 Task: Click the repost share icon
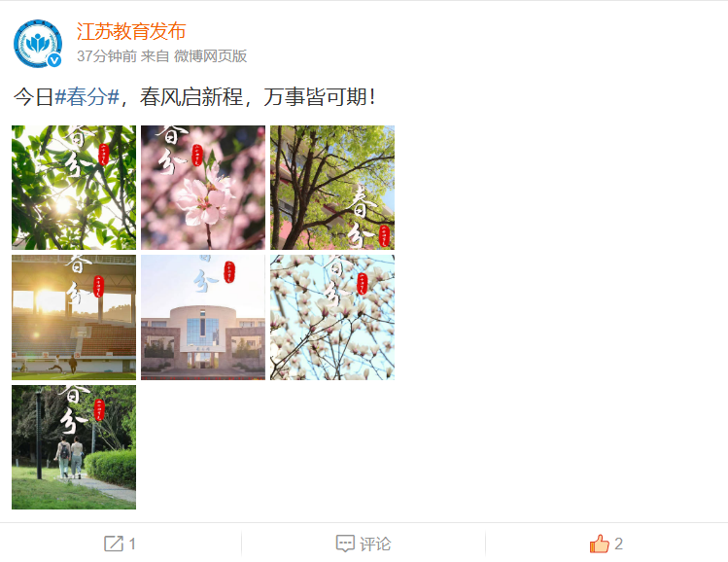tap(114, 544)
